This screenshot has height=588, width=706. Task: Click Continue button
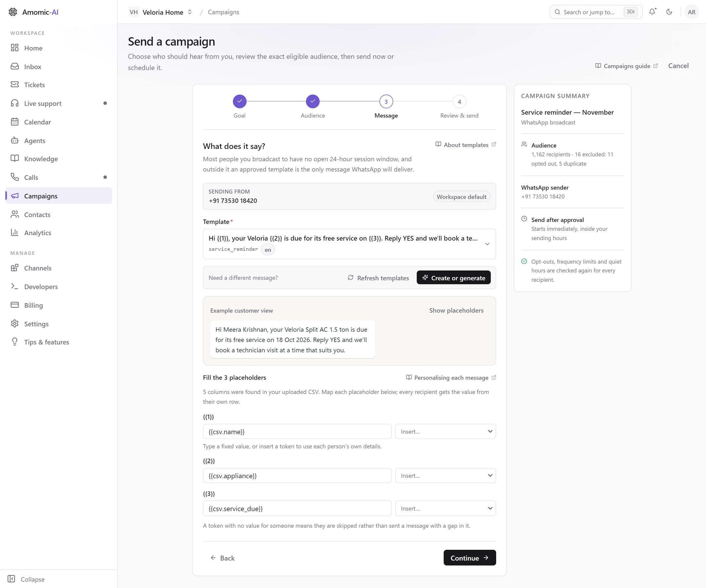(x=470, y=558)
